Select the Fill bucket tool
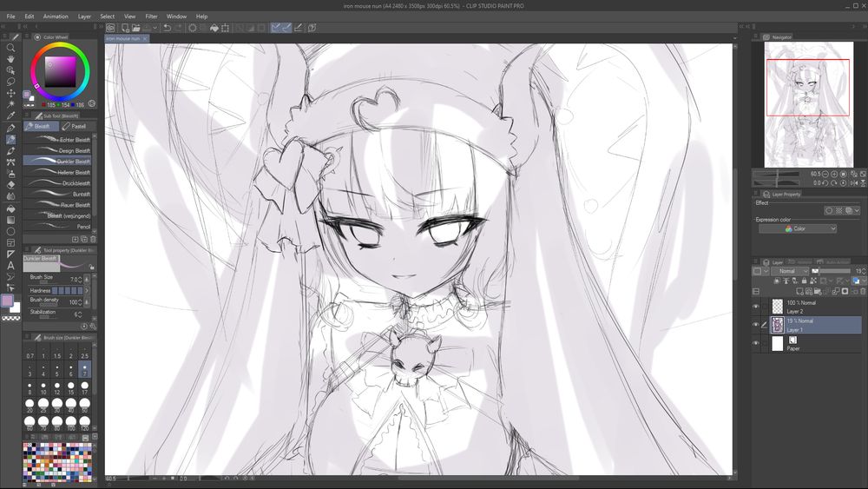 10,209
